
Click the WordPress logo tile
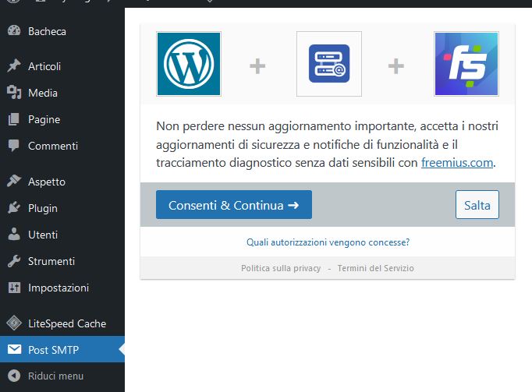point(189,64)
